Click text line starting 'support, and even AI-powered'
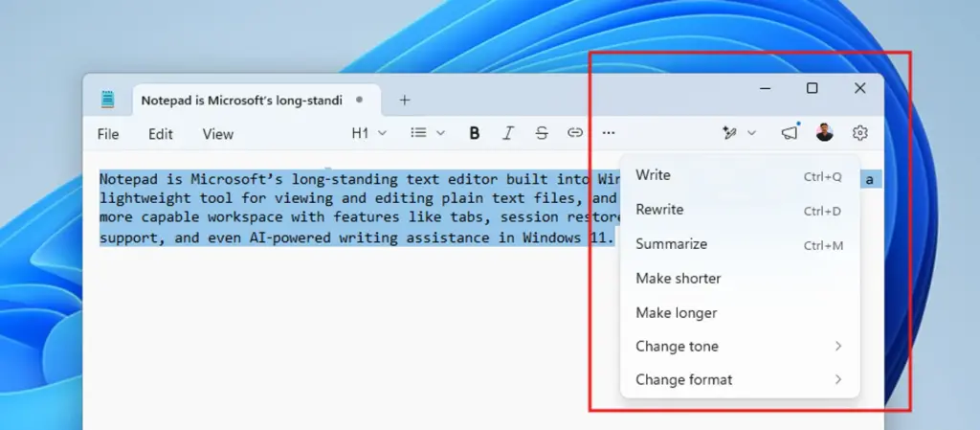This screenshot has width=980, height=430. click(358, 238)
